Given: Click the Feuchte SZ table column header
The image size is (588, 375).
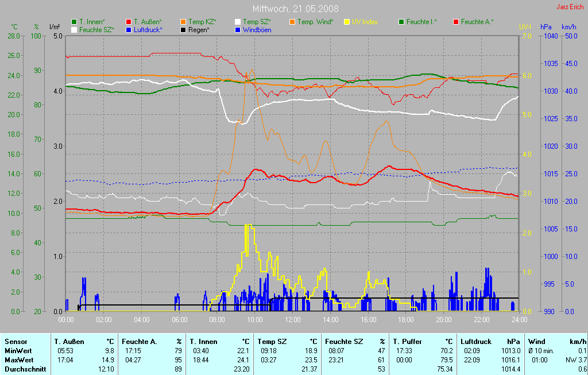Looking at the screenshot, I should (x=344, y=342).
